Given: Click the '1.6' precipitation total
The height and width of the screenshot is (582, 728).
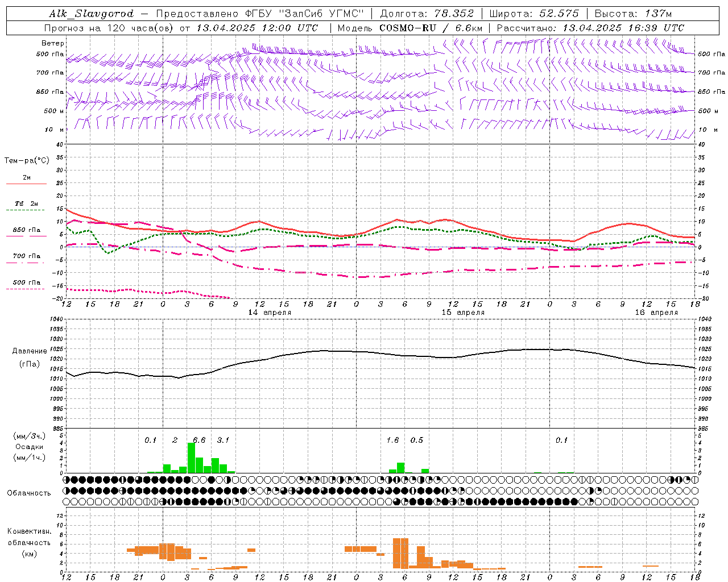Looking at the screenshot, I should pyautogui.click(x=392, y=440).
